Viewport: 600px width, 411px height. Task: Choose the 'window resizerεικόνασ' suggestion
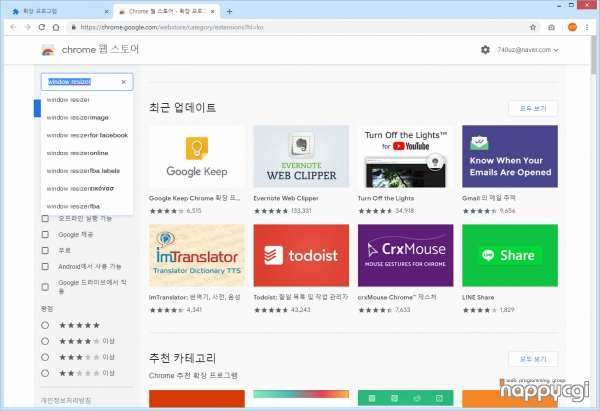pos(87,189)
